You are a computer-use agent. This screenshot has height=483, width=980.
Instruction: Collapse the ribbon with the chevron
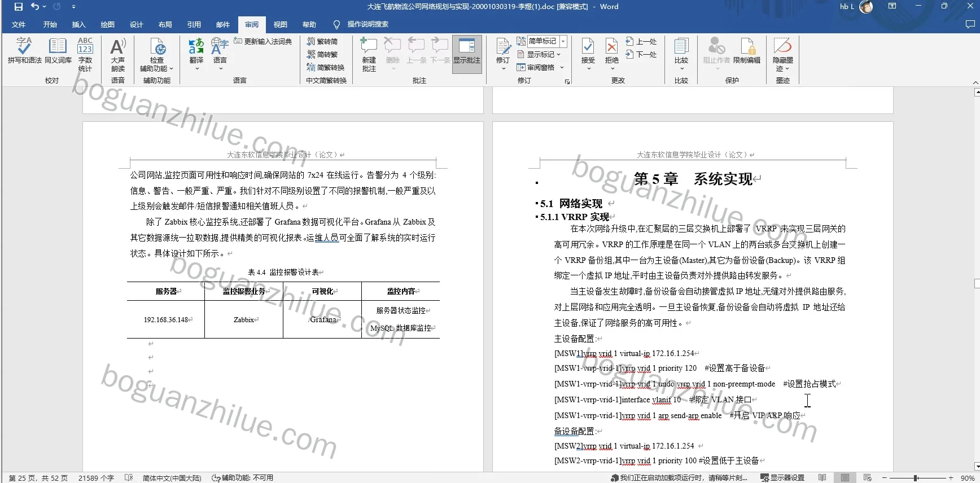(x=975, y=82)
